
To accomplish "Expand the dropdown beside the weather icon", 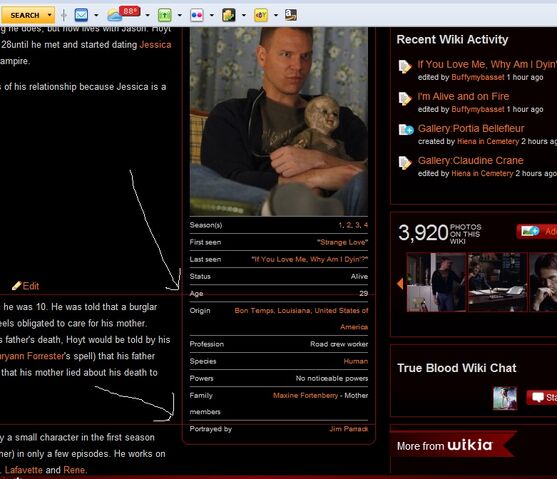I will tap(147, 15).
